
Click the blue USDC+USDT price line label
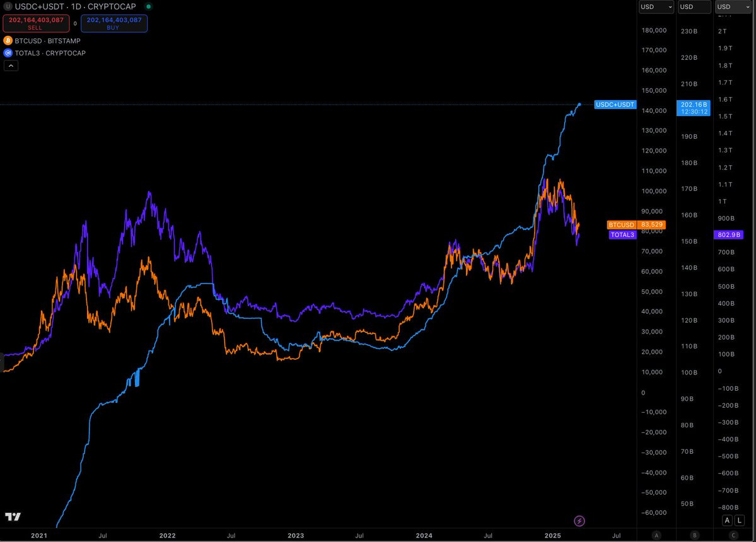[615, 105]
